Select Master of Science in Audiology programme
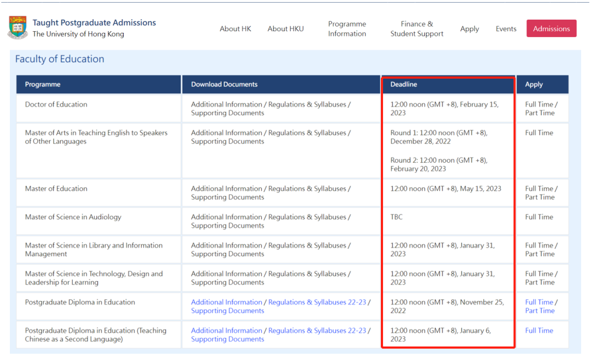 click(73, 217)
